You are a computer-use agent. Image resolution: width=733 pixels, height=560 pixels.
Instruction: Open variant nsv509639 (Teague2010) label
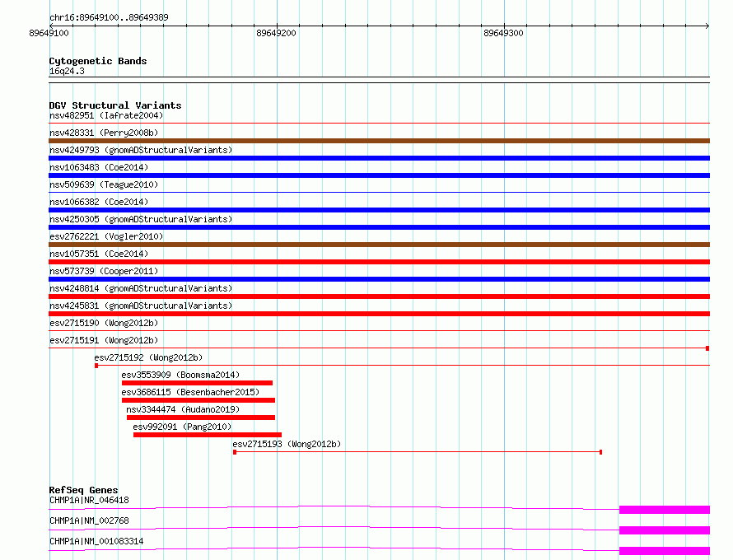pos(104,184)
